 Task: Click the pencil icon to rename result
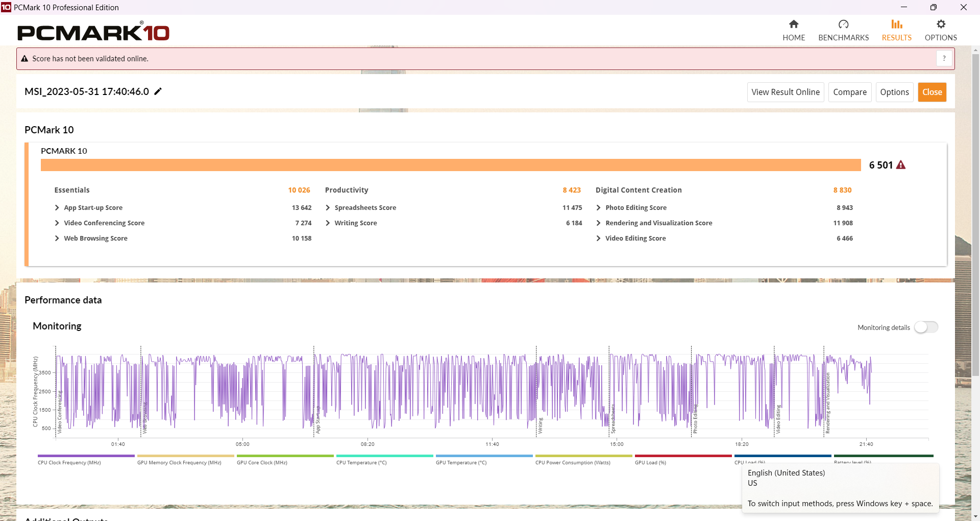click(158, 91)
